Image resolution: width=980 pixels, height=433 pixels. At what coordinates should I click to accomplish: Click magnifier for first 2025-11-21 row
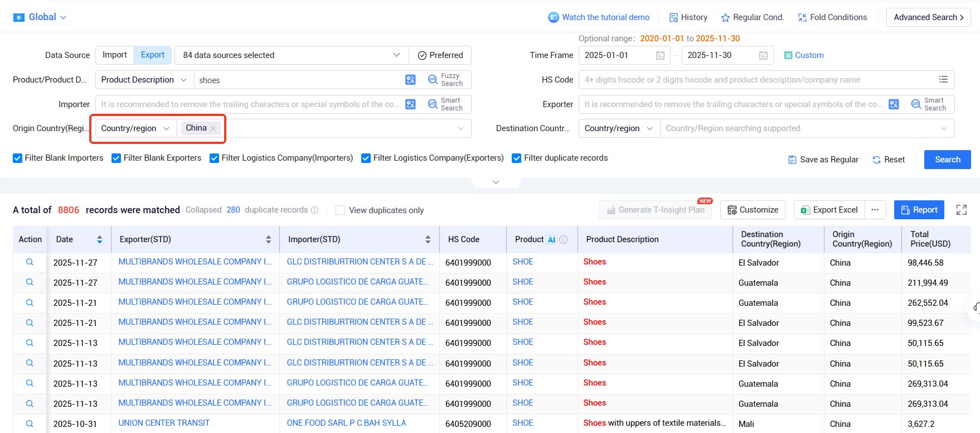[30, 302]
